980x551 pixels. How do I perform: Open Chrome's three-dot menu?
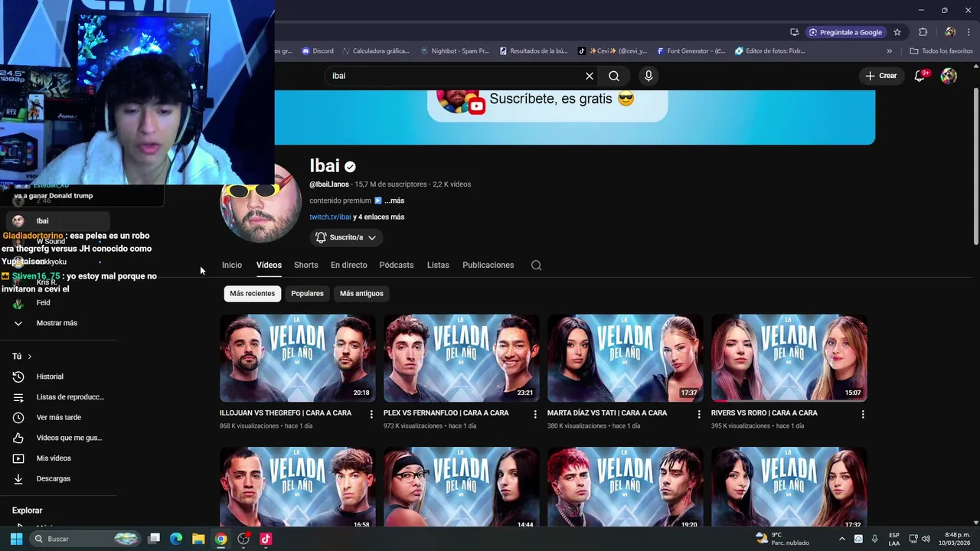tap(969, 32)
